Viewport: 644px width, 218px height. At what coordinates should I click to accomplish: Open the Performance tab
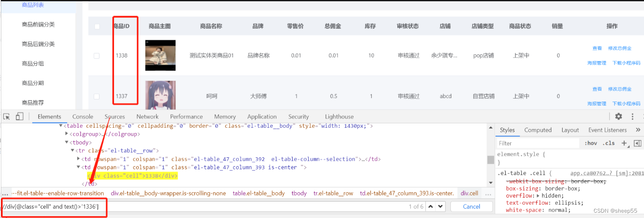186,117
